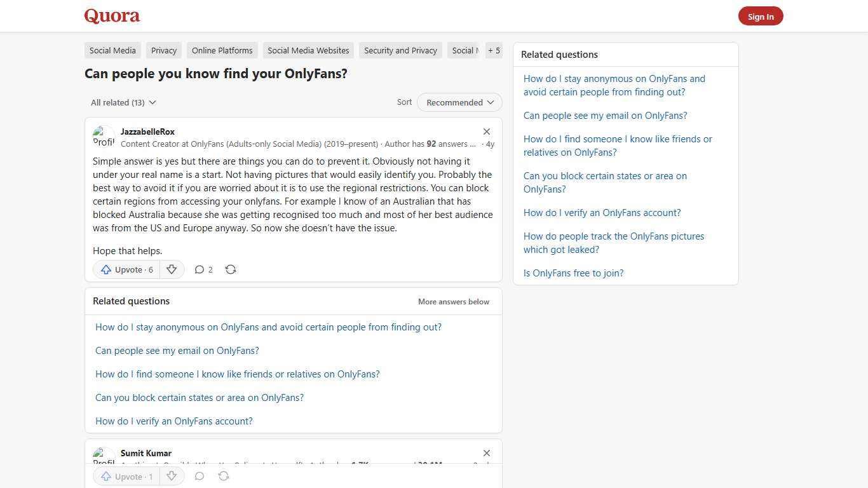This screenshot has height=488, width=868.
Task: Dismiss JazzabelleRox's answer with the X
Action: [x=487, y=132]
